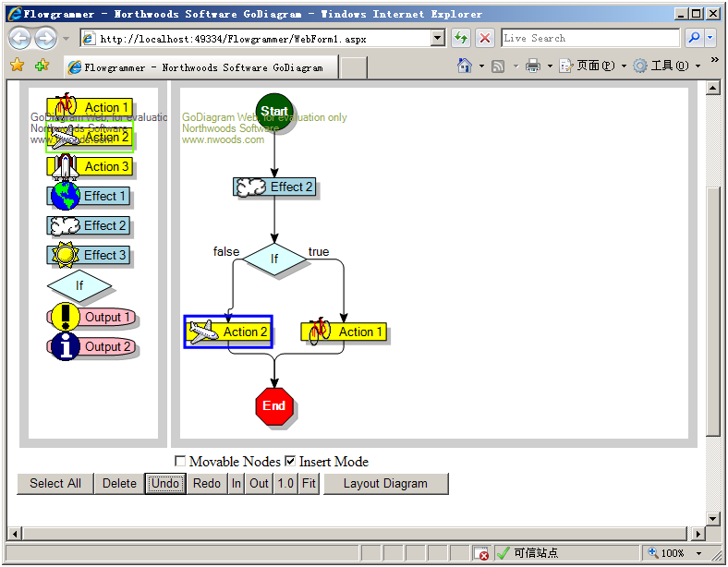Select the Action 1 bicycle node in palette
Image resolution: width=728 pixels, height=567 pixels.
[90, 107]
